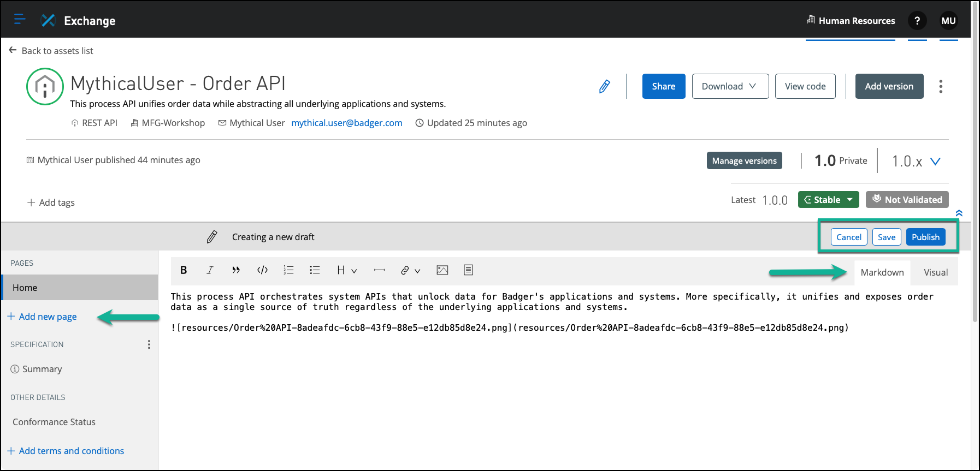Go back to assets list
The height and width of the screenshot is (471, 980).
click(x=51, y=51)
